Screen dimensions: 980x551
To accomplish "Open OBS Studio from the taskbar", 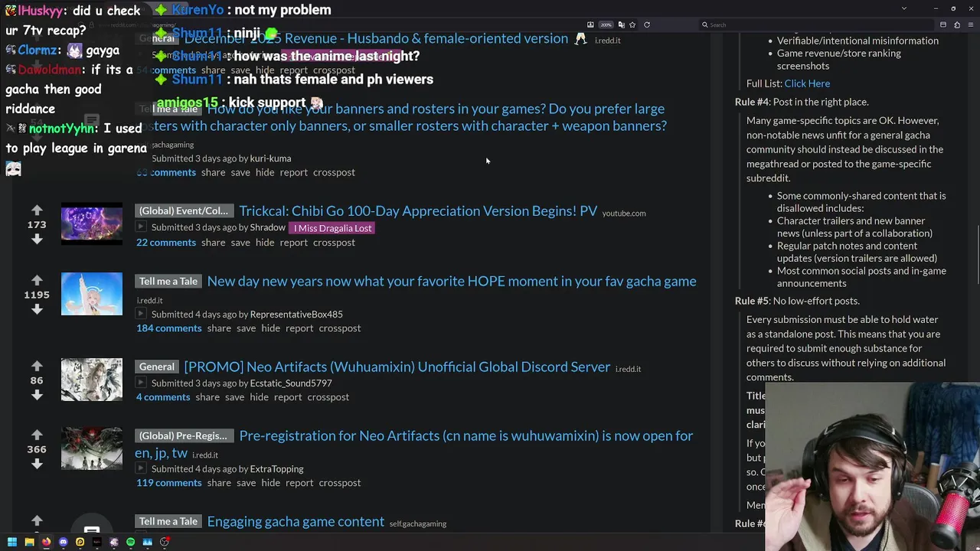I will 164,542.
